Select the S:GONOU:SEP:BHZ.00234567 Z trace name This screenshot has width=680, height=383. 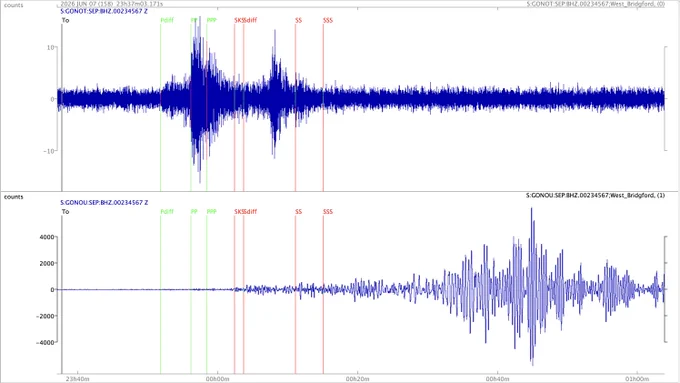coord(104,203)
